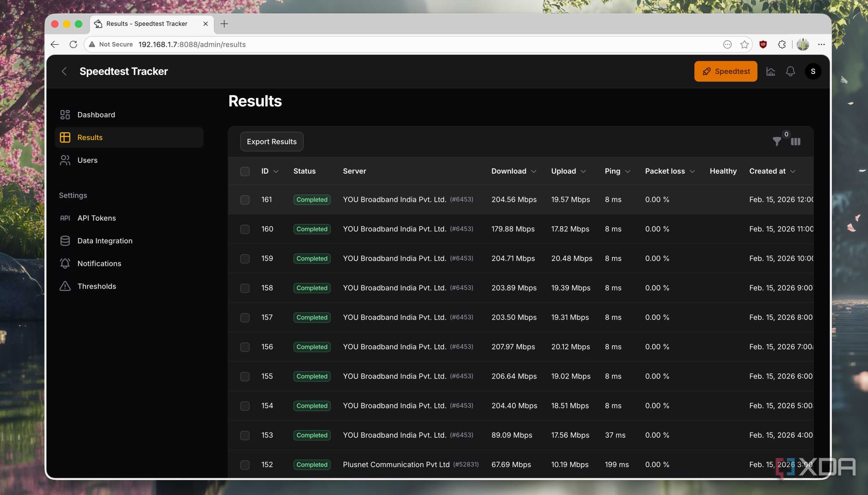Open the table filter funnel icon
The image size is (868, 495).
coord(777,141)
